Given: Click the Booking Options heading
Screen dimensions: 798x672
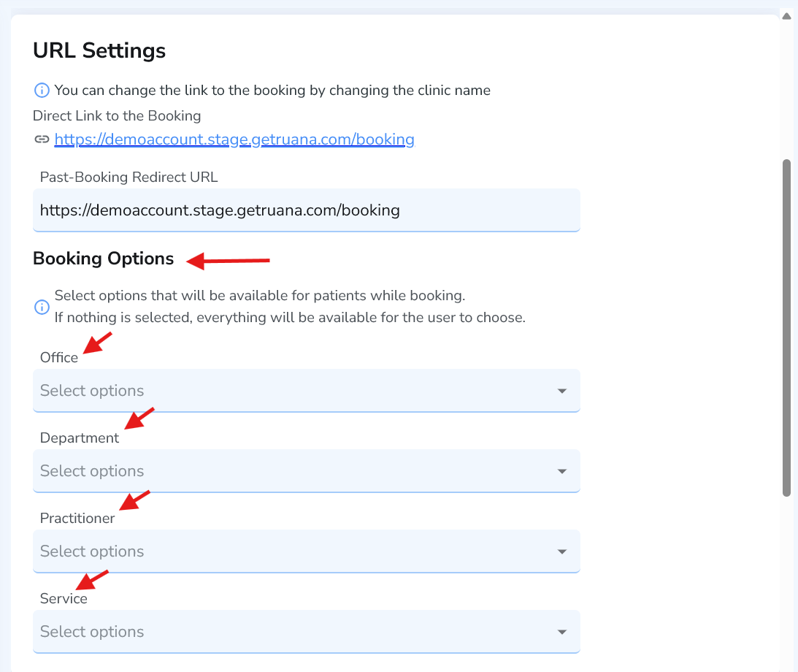Looking at the screenshot, I should 102,259.
